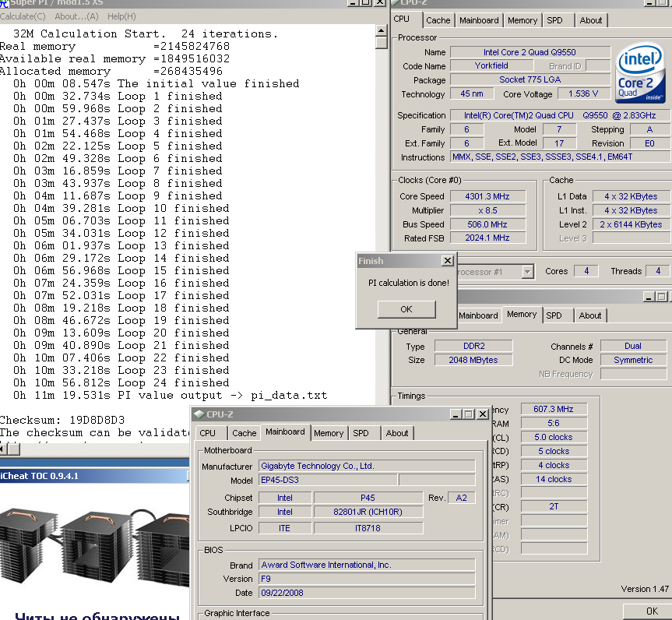Expand the Processor #1 selection dropdown

(x=528, y=271)
